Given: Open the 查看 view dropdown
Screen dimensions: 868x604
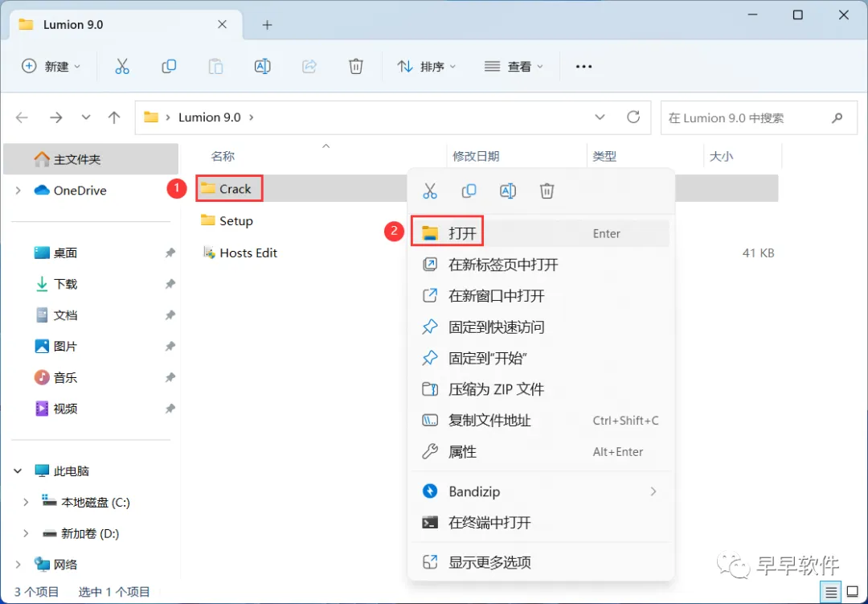Looking at the screenshot, I should pyautogui.click(x=514, y=67).
